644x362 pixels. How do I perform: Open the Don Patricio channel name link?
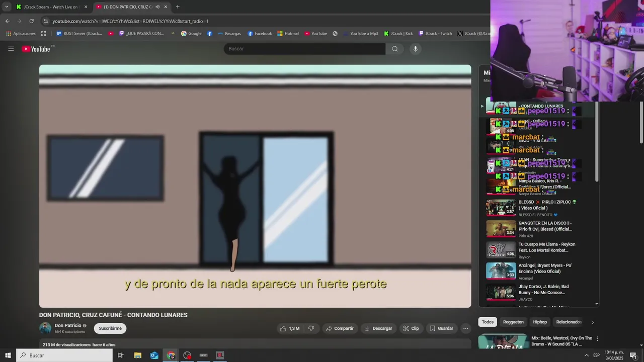[68, 325]
